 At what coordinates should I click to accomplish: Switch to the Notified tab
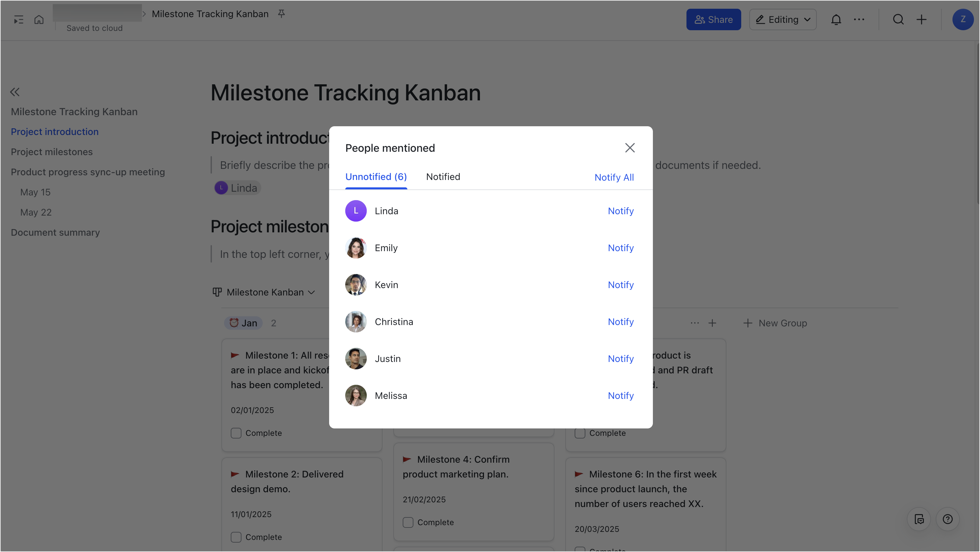click(443, 177)
